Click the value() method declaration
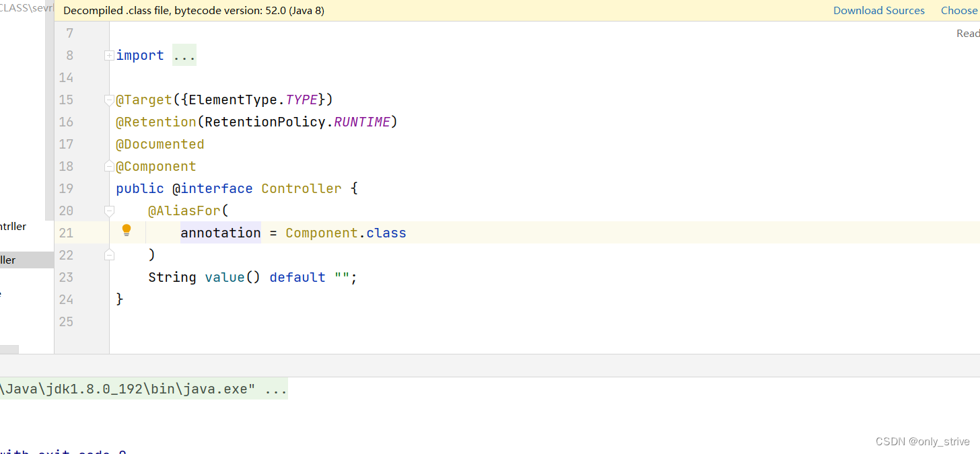 coord(232,277)
